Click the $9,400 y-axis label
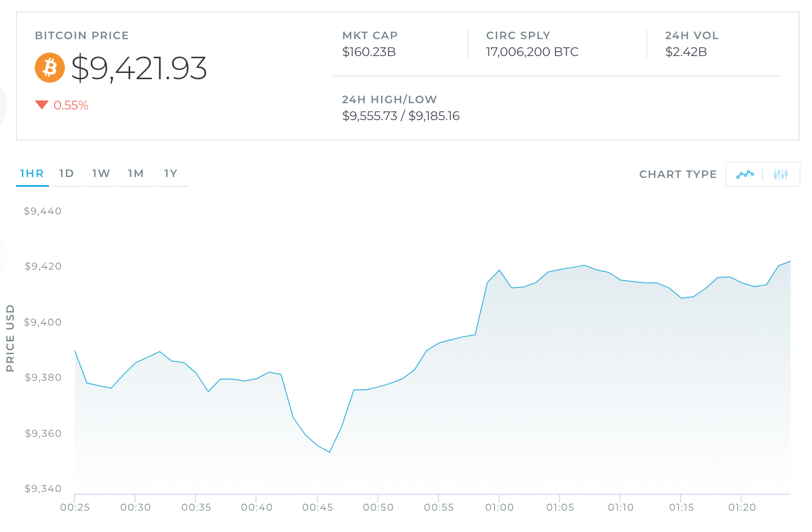The image size is (812, 532). click(43, 322)
